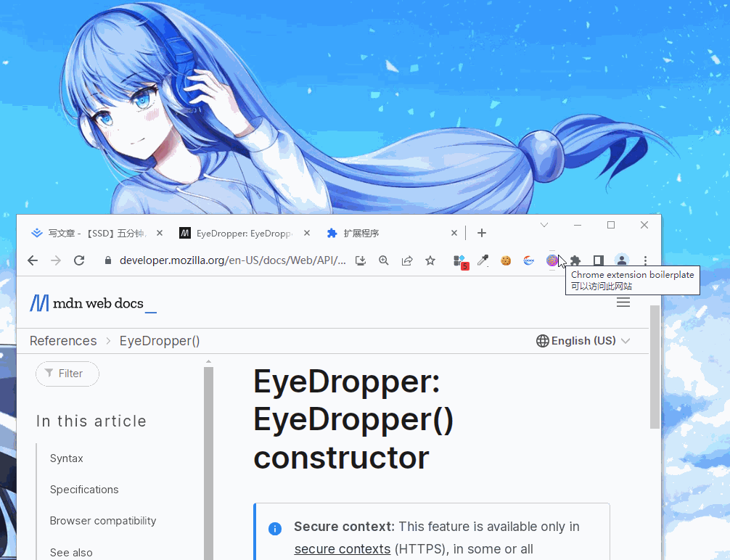Close the 写文章 tab
This screenshot has width=730, height=560.
click(x=160, y=233)
